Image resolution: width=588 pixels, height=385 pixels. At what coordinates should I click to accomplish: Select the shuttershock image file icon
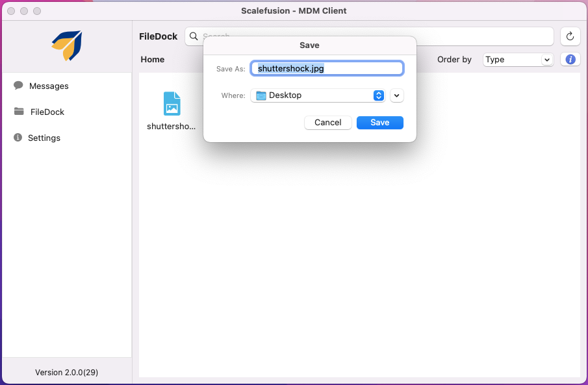[x=172, y=103]
